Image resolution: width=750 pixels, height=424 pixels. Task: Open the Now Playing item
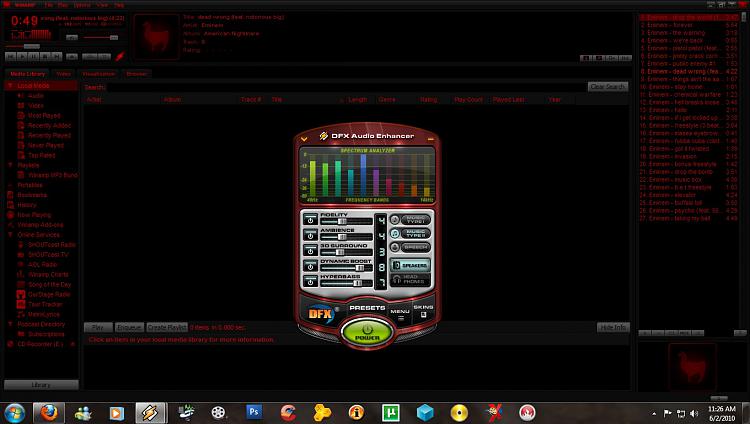(x=34, y=215)
